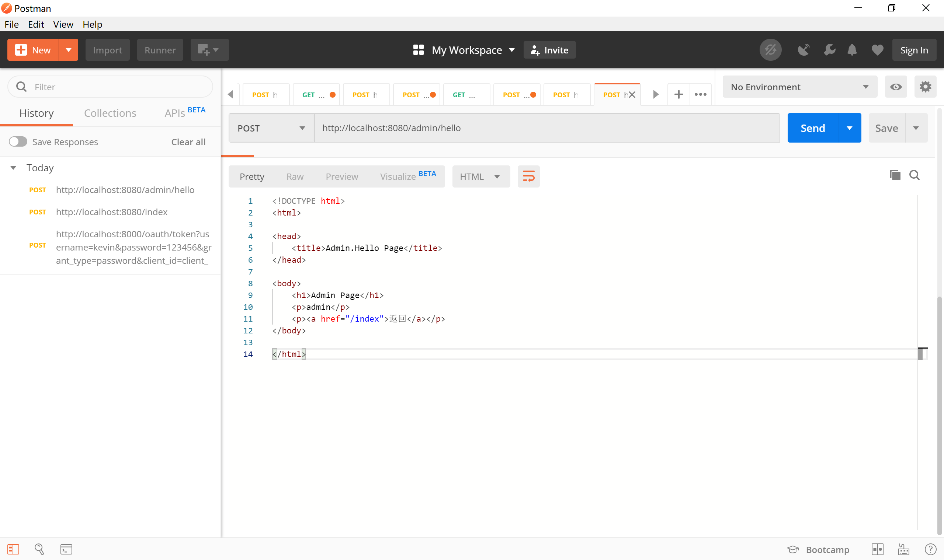The height and width of the screenshot is (560, 944).
Task: Toggle the wrap lines icon in response
Action: tap(528, 176)
